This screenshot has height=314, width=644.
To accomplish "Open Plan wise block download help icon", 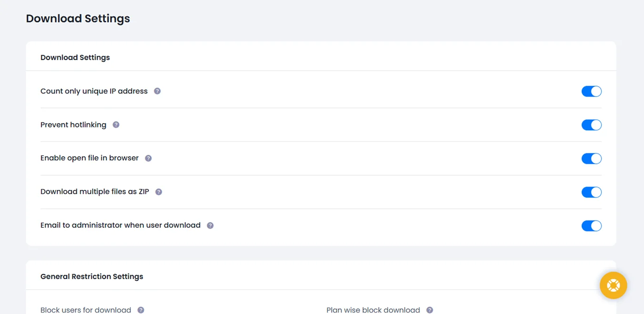I will (x=430, y=310).
